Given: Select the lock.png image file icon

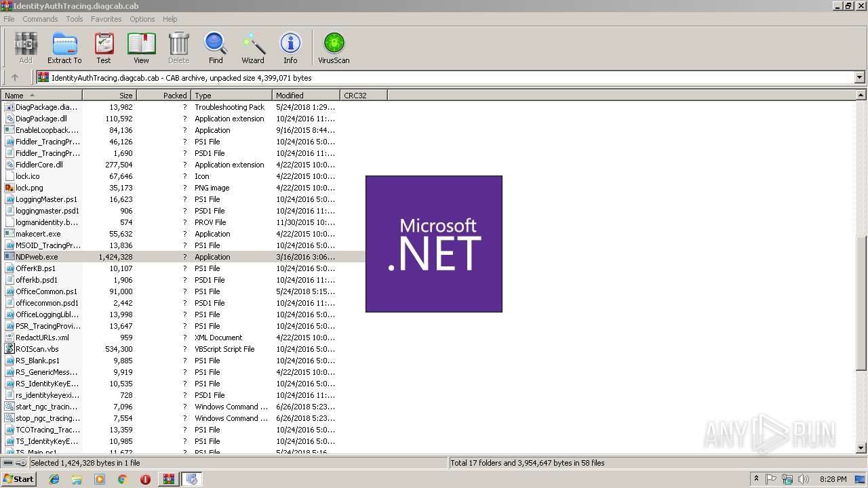Looking at the screenshot, I should point(9,188).
